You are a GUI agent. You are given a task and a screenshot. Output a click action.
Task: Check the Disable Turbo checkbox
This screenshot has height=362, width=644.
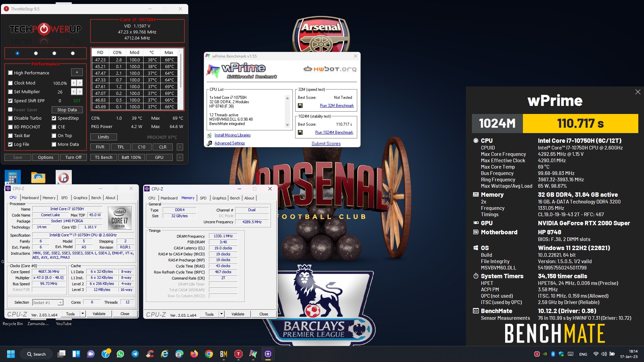click(10, 118)
